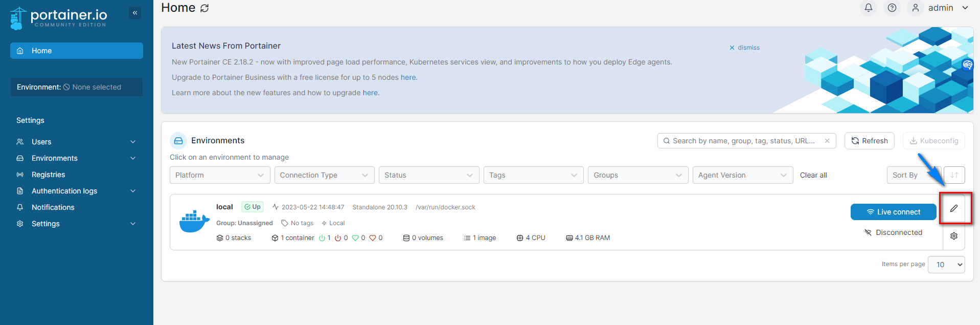Open local environment settings gear icon
The height and width of the screenshot is (325, 980).
point(954,236)
